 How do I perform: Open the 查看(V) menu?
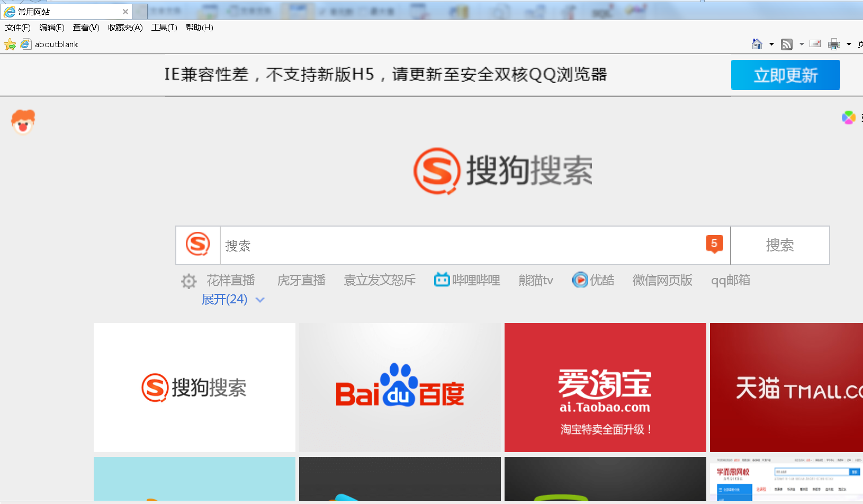tap(86, 28)
